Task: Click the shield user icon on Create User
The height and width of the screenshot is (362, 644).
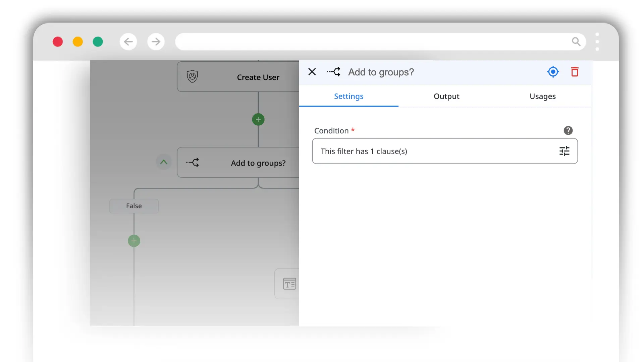Action: tap(192, 77)
